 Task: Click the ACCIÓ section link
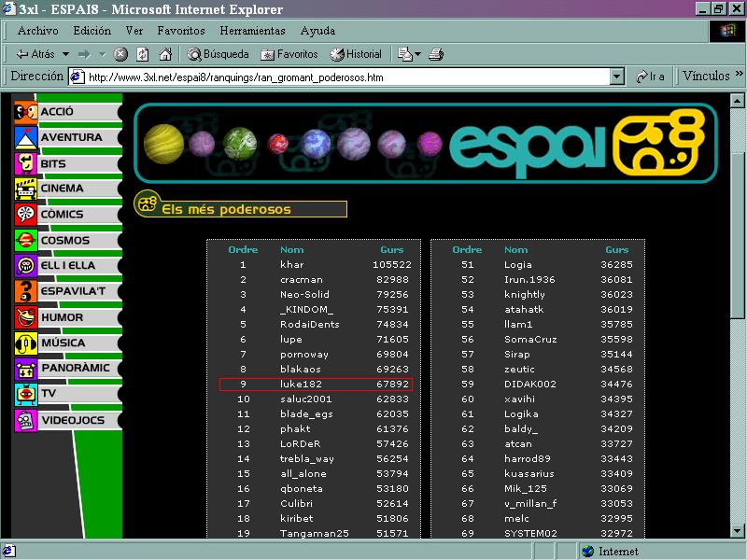(x=57, y=112)
